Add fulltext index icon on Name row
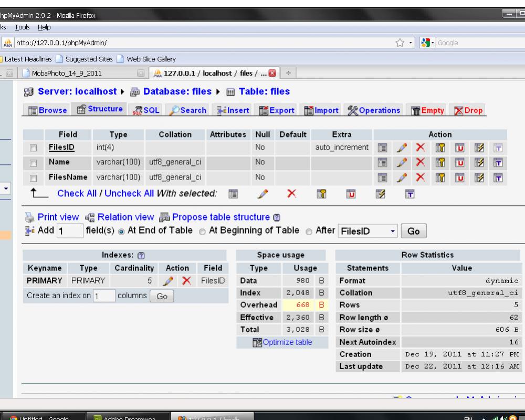 click(498, 163)
